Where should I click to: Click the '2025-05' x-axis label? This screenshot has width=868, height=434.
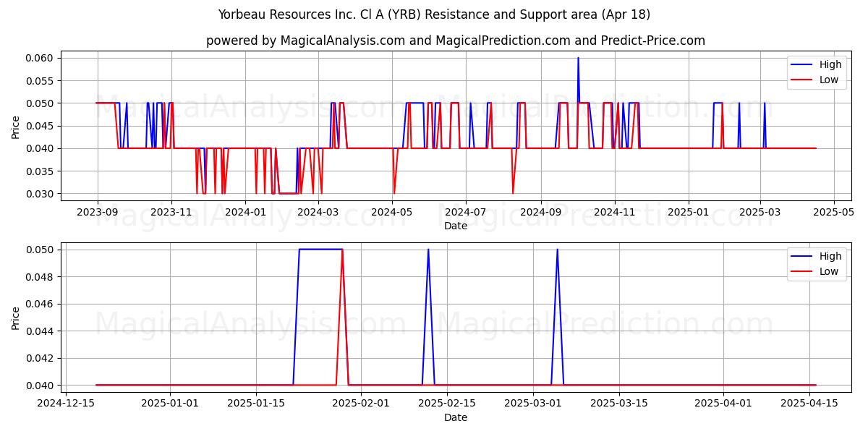[x=834, y=213]
